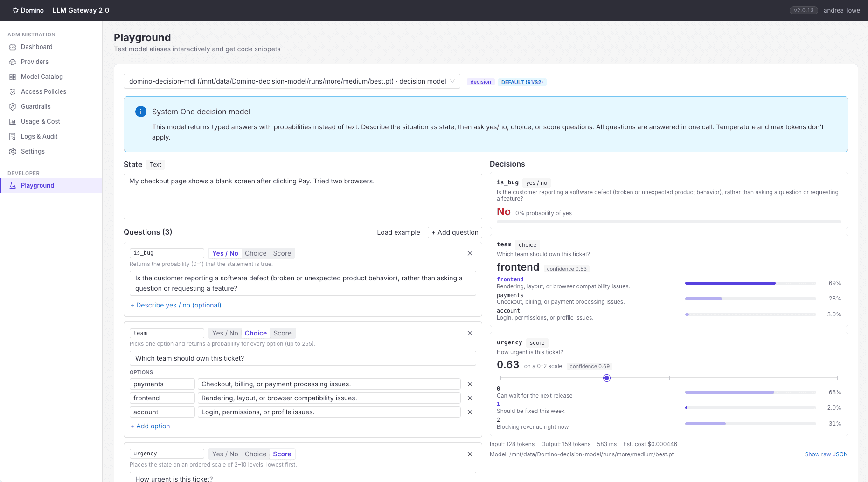Image resolution: width=868 pixels, height=482 pixels.
Task: Select Yes / No for is_bug
Action: 225,253
